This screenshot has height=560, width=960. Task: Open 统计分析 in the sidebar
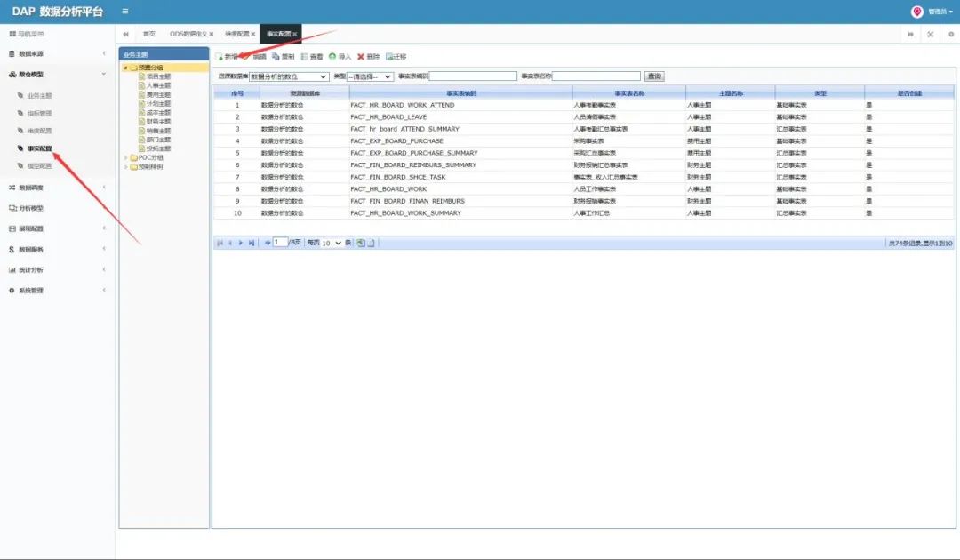[30, 270]
